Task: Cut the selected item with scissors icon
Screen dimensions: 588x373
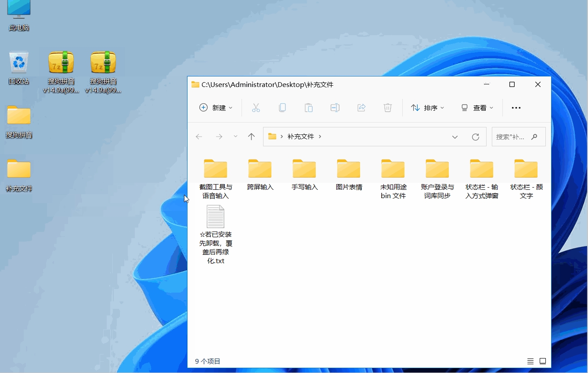Action: [x=256, y=108]
